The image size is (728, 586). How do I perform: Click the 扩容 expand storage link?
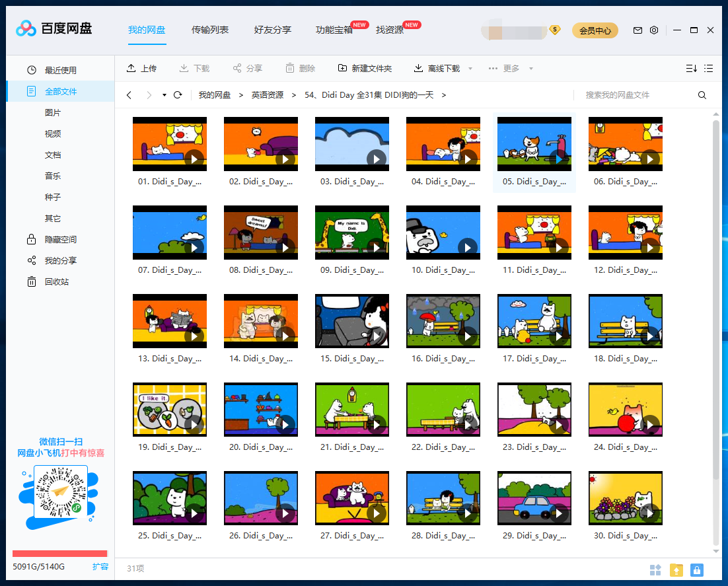(100, 566)
